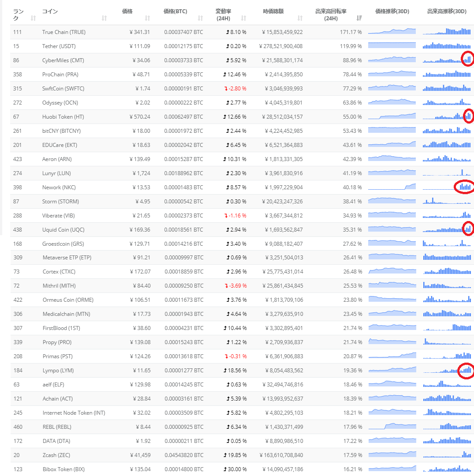View True Chain 30D price trend chart

coord(392,32)
